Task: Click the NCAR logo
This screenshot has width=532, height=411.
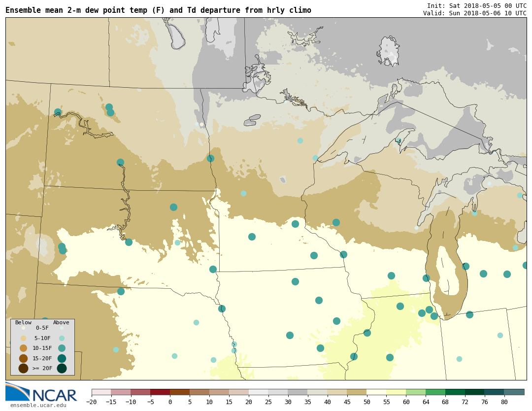Action: pos(41,393)
